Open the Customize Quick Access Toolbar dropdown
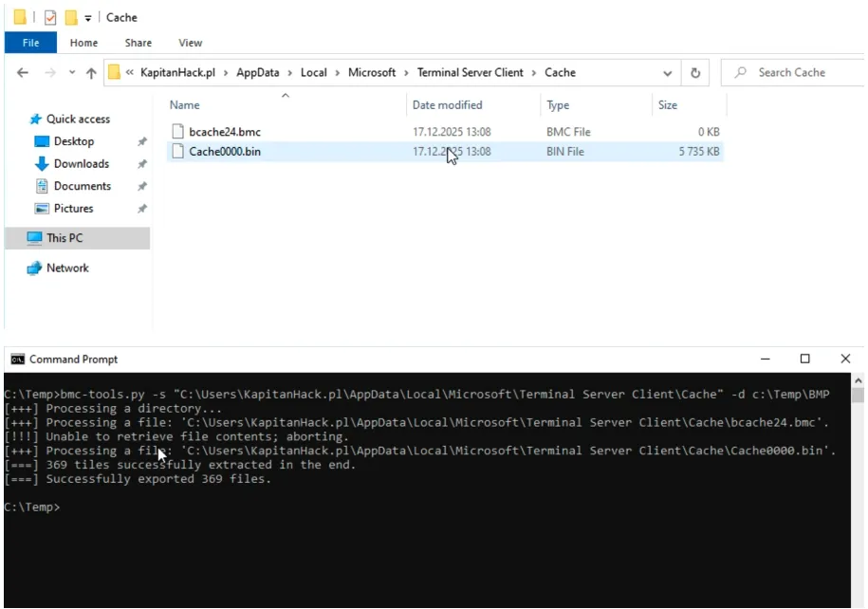Image resolution: width=868 pixels, height=609 pixels. pos(88,17)
